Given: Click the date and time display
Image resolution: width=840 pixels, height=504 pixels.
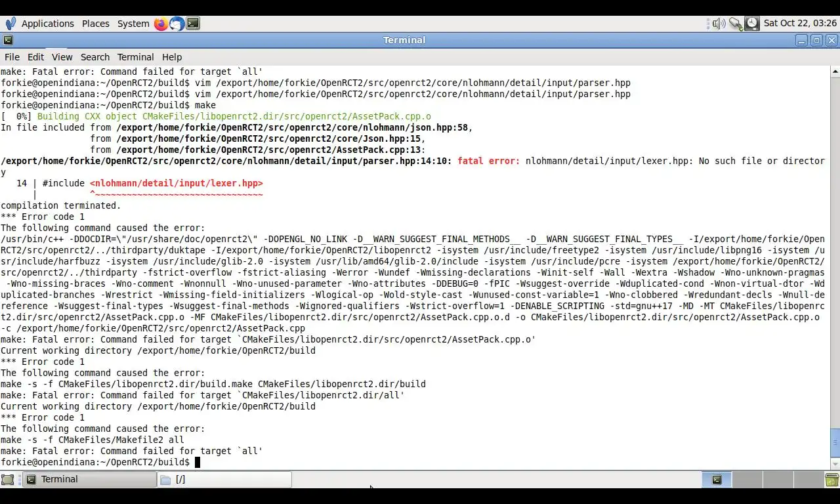Looking at the screenshot, I should pyautogui.click(x=800, y=23).
